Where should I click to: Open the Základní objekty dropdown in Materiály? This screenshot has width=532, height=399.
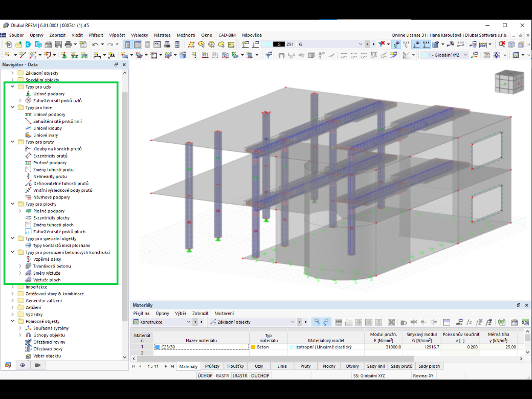293,322
